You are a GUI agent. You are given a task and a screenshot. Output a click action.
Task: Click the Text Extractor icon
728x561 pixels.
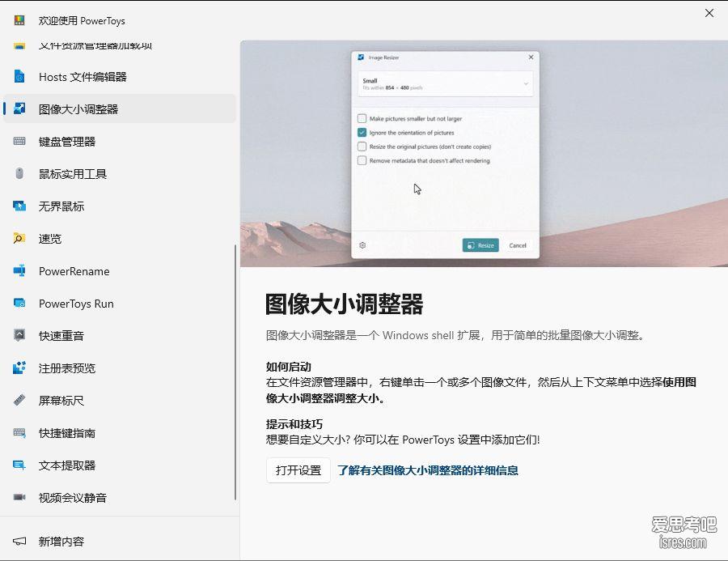pyautogui.click(x=19, y=465)
